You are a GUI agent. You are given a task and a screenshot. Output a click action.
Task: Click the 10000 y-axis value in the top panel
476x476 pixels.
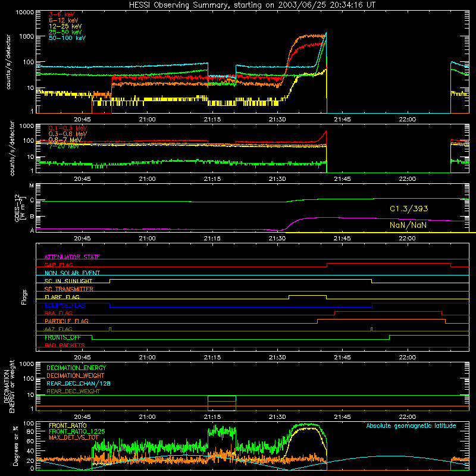click(x=25, y=12)
